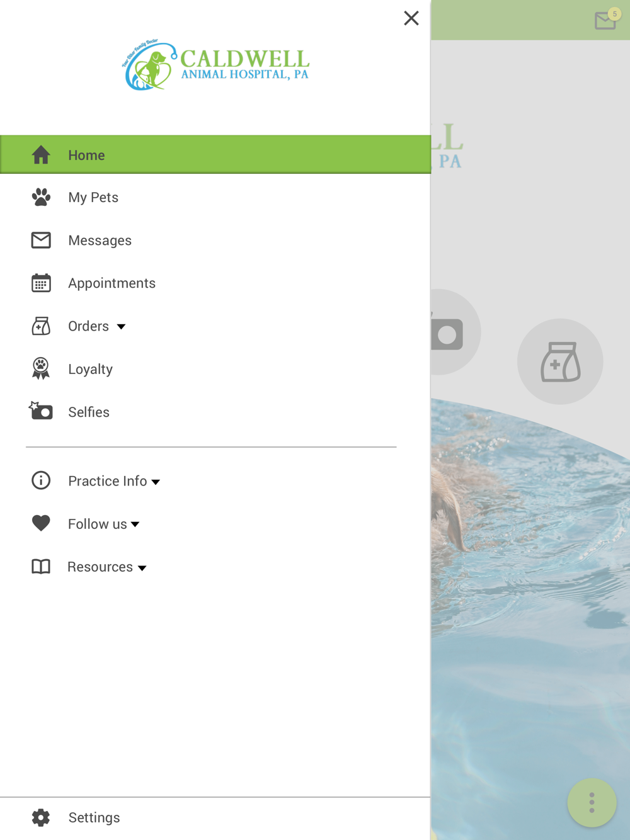The image size is (630, 840).
Task: Open the three-dot floating action button
Action: (592, 802)
